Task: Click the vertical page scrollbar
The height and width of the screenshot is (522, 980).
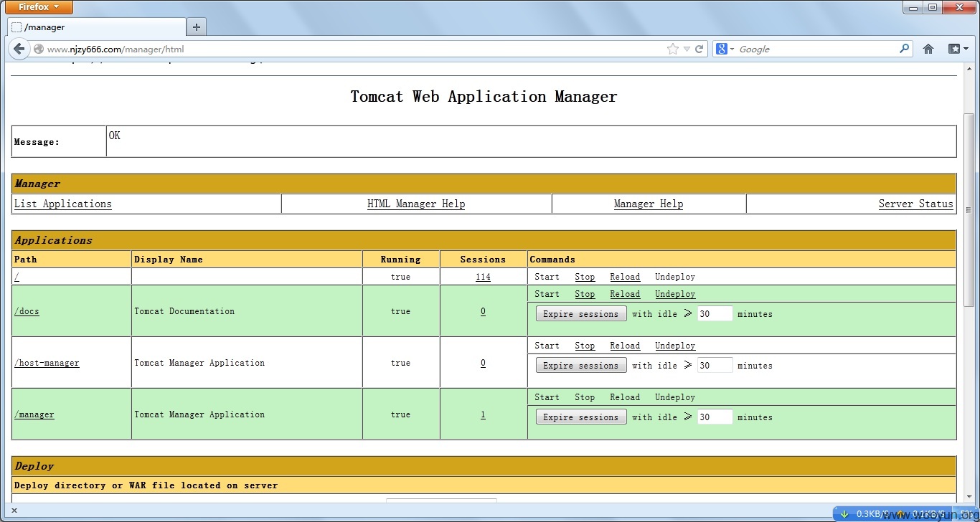Action: point(969,210)
